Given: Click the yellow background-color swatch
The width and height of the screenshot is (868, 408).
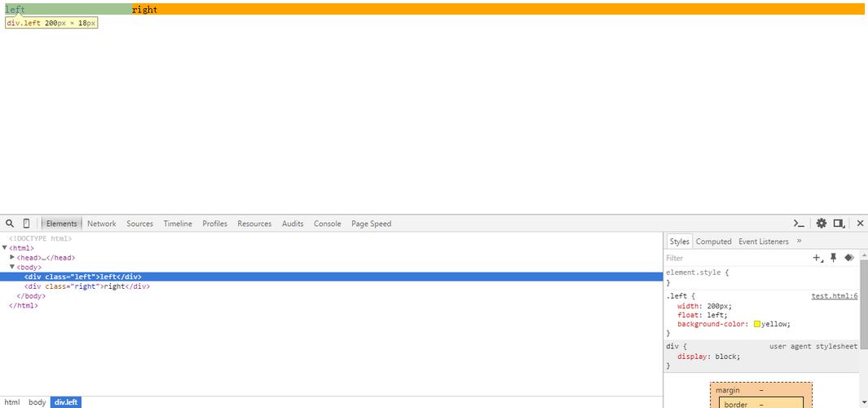Looking at the screenshot, I should 757,325.
